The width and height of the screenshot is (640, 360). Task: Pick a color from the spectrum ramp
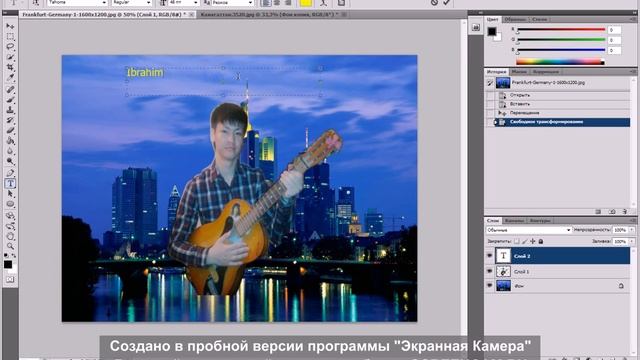pyautogui.click(x=560, y=62)
